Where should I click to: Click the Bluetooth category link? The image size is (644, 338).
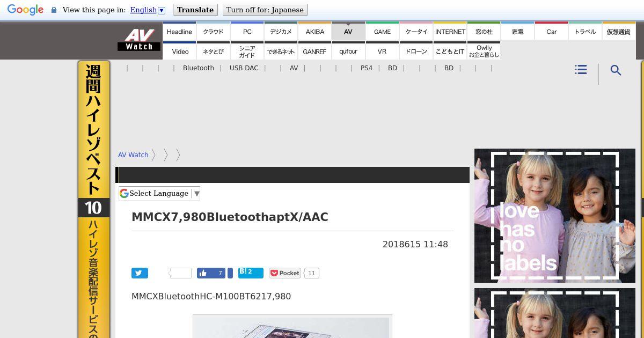[199, 68]
